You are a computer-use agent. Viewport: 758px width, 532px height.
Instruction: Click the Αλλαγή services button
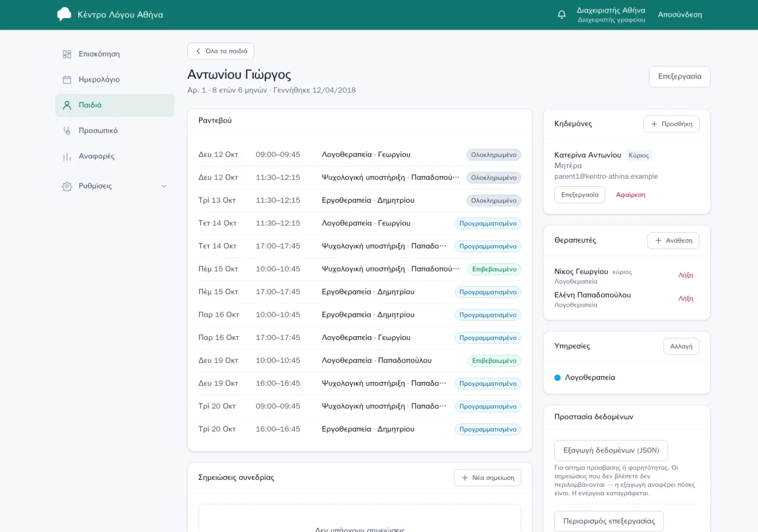[681, 346]
